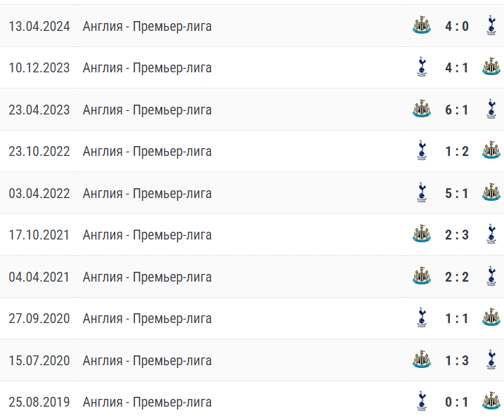
Task: Click Newcastle crest in 15.07.2020 match row
Action: point(421,360)
